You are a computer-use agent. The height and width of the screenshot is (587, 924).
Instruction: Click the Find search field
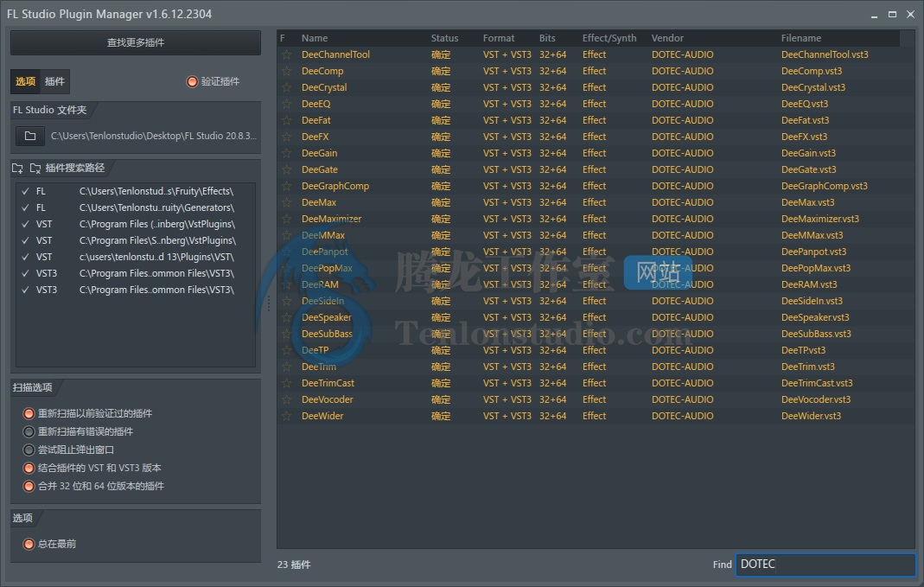point(825,564)
